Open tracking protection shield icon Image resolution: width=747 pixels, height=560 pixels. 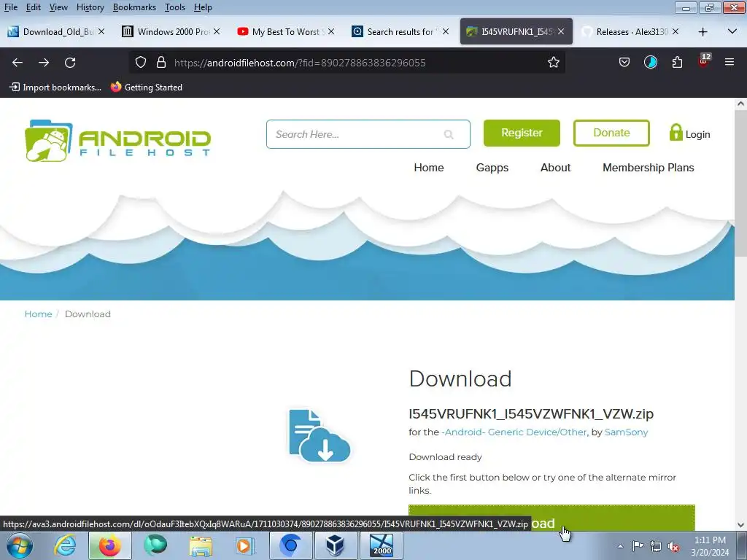click(141, 63)
